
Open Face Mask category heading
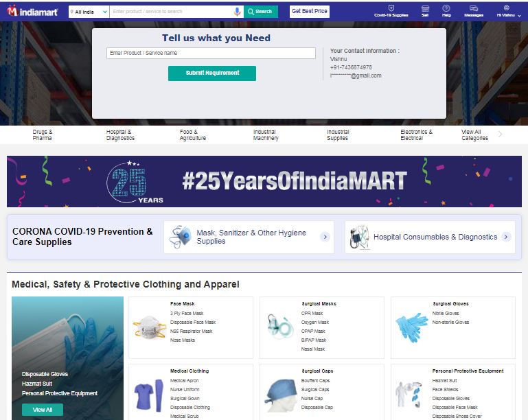(x=182, y=303)
